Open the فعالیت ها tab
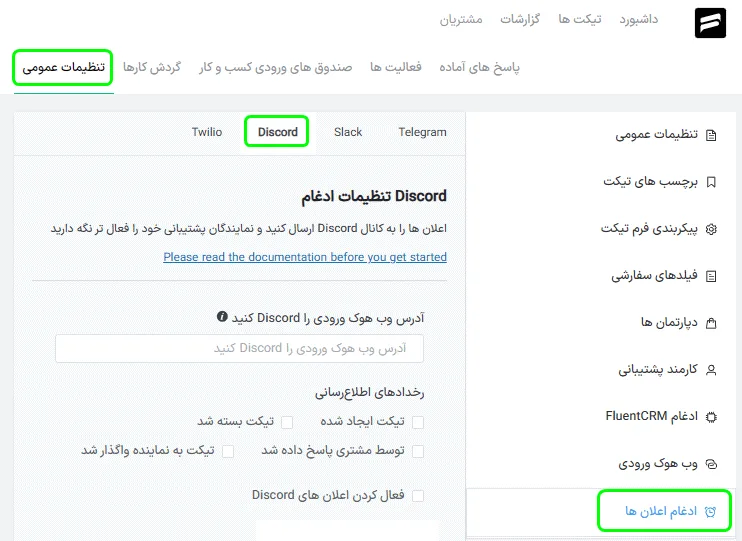Image resolution: width=742 pixels, height=541 pixels. tap(396, 67)
